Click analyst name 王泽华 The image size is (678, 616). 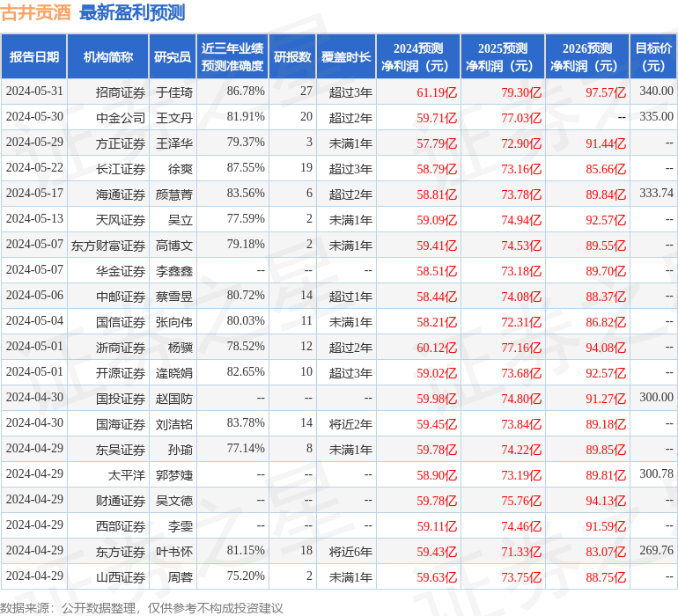[x=173, y=143]
